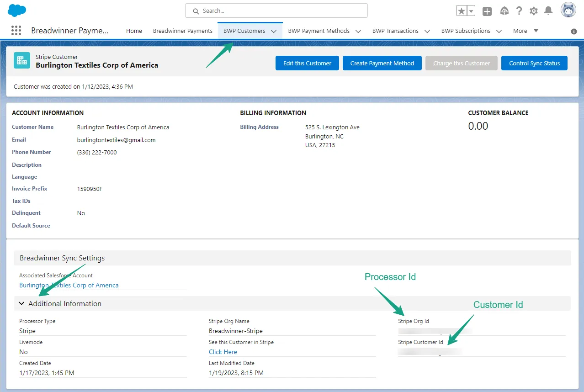Expand the BWP Transactions tab chevron
The width and height of the screenshot is (584, 392).
(427, 31)
